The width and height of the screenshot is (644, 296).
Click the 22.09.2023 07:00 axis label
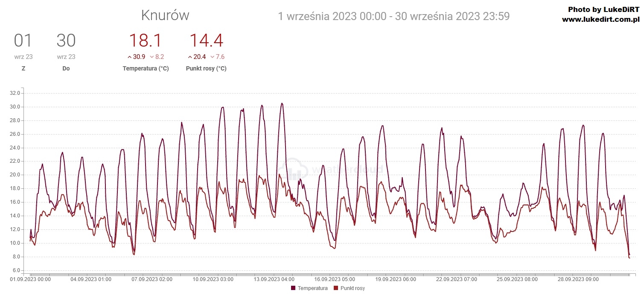point(457,279)
